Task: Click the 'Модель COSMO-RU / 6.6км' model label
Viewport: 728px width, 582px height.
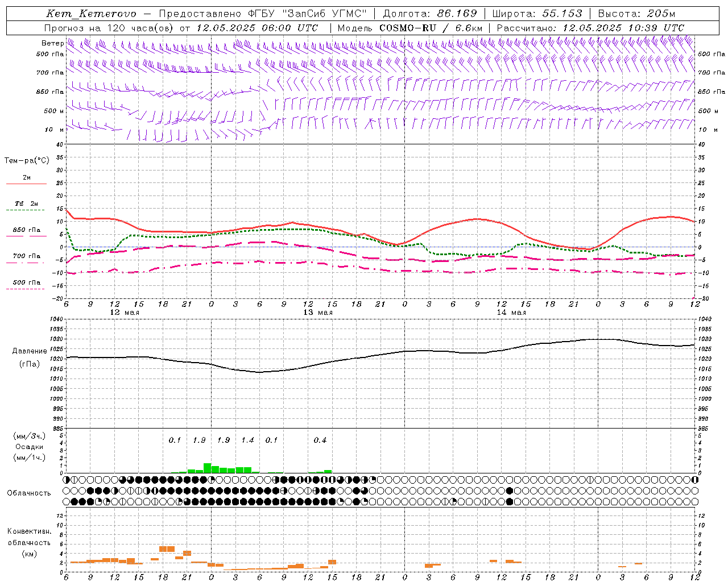Action: pos(409,28)
